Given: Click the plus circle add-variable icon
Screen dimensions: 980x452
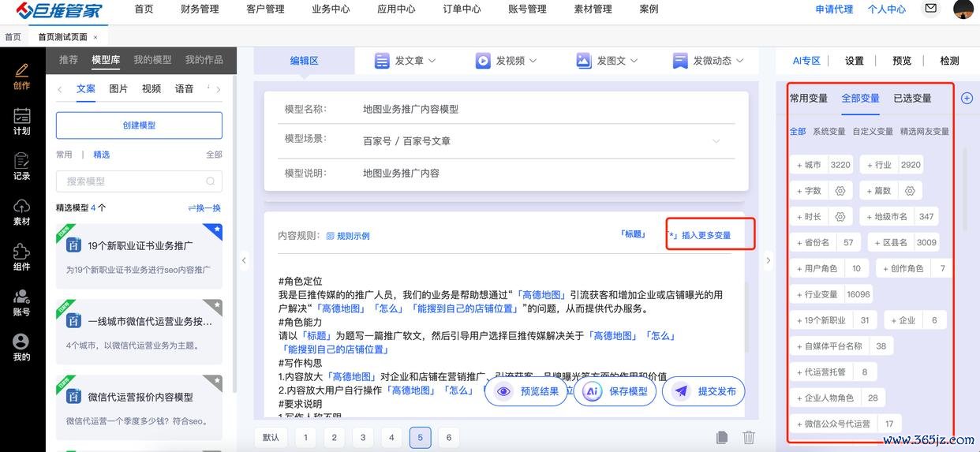Looking at the screenshot, I should pyautogui.click(x=967, y=98).
